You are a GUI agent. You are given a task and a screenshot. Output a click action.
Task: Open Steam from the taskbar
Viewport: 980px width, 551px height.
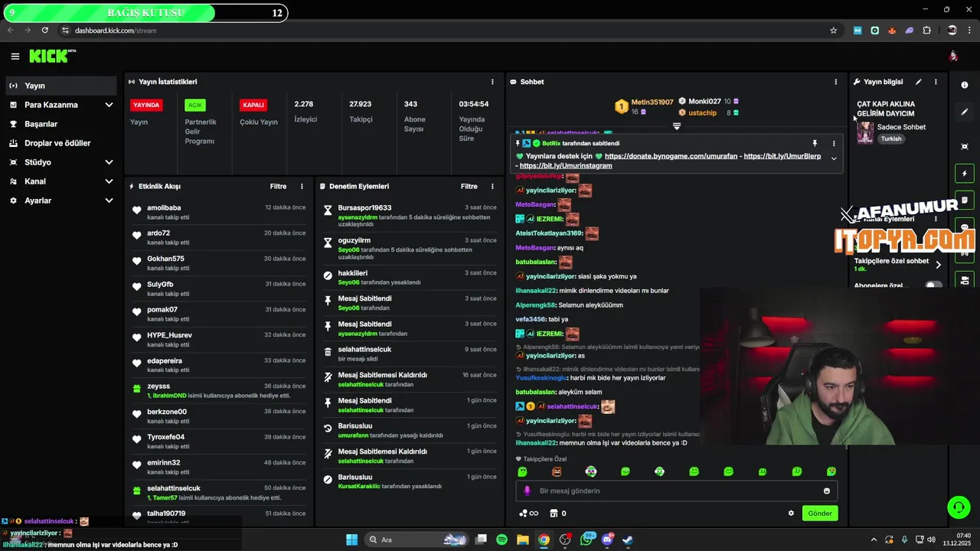(628, 540)
